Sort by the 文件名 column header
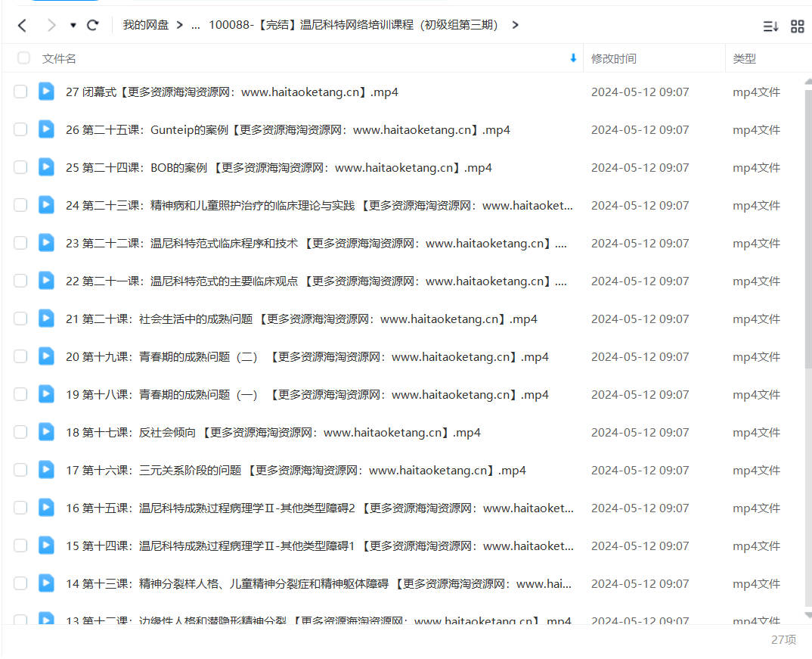The width and height of the screenshot is (812, 659). click(x=58, y=58)
